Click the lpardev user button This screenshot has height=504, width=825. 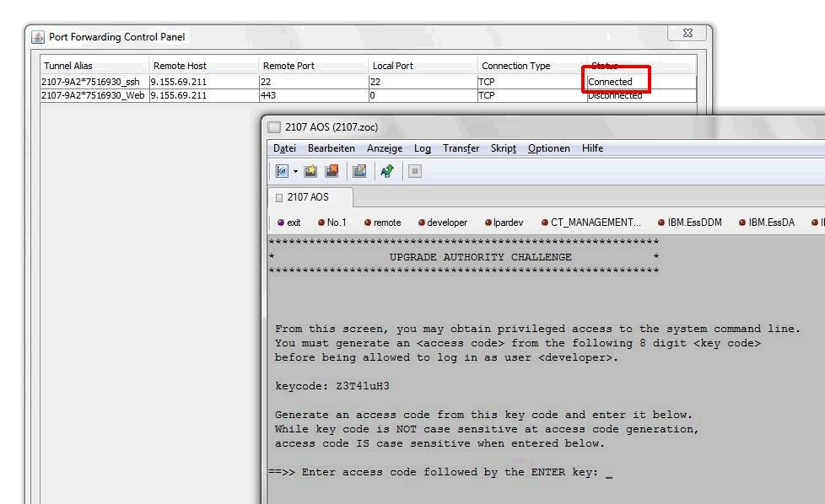coord(504,223)
